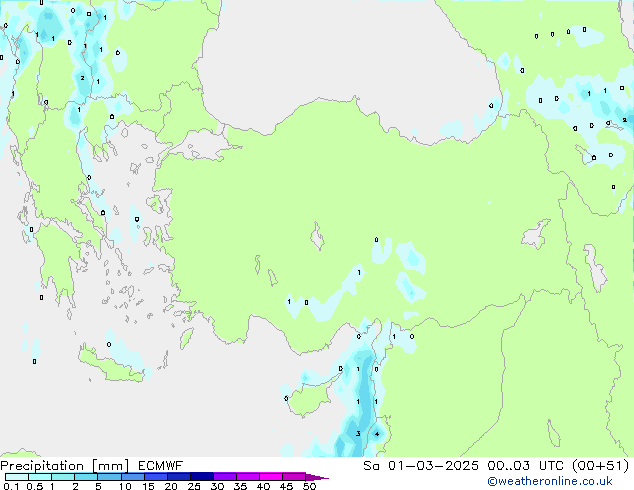Click the '35' legend scale label

(240, 486)
